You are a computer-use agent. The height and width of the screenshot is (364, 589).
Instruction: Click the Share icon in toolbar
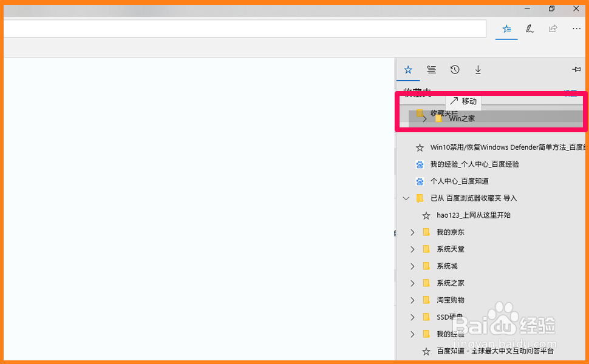(553, 29)
